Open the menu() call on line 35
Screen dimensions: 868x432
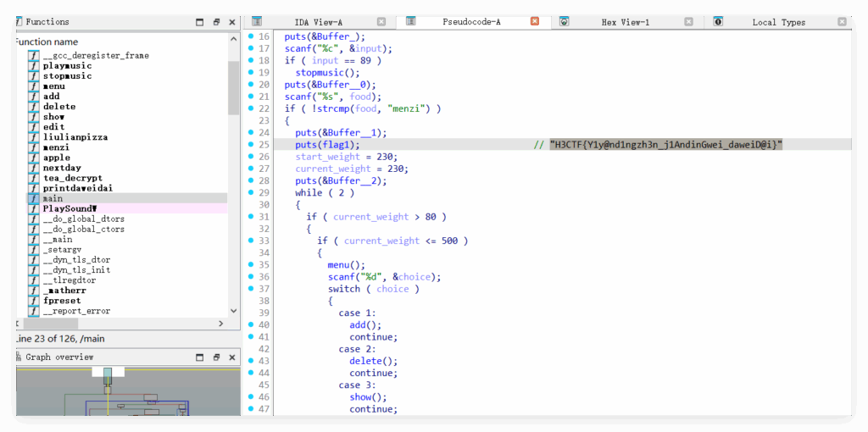(342, 265)
